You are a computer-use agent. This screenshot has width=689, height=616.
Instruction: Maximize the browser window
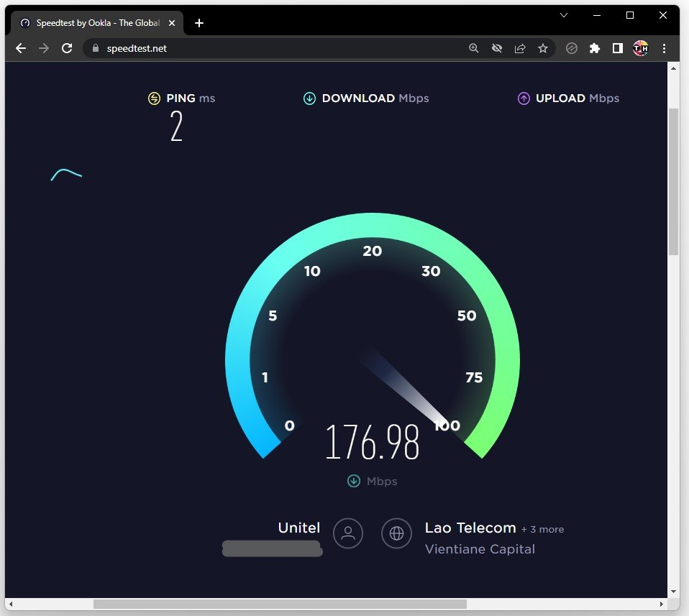click(630, 15)
